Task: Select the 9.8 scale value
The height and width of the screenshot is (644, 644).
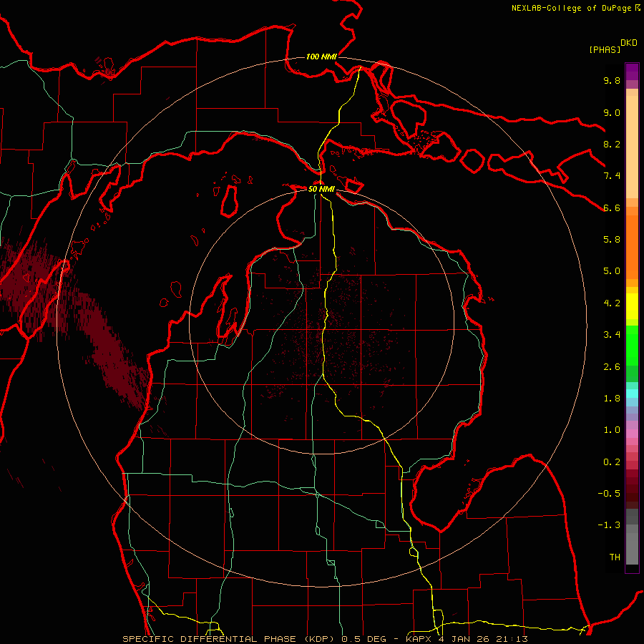Action: point(612,80)
